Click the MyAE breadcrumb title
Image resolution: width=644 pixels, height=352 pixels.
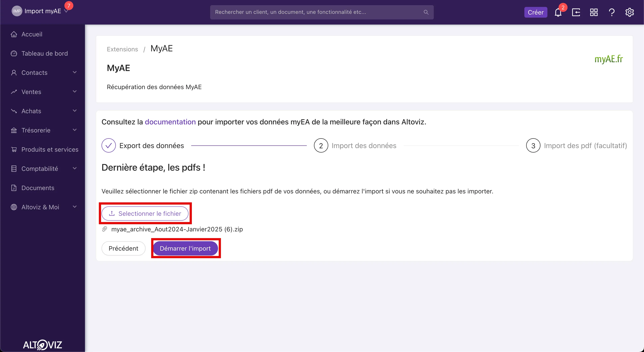[161, 48]
